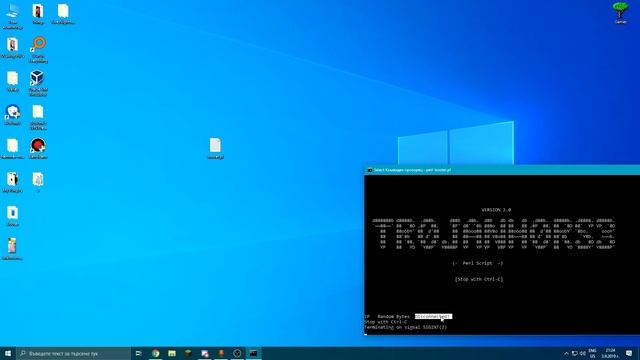Select the lone file in desktop center
The height and width of the screenshot is (360, 640).
click(x=216, y=148)
